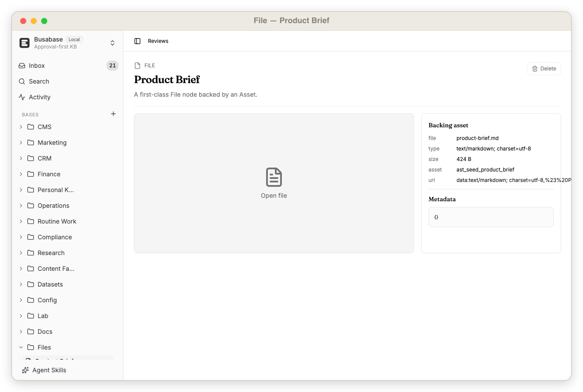The height and width of the screenshot is (392, 583).
Task: Expand the CMS base chevron
Action: click(21, 127)
